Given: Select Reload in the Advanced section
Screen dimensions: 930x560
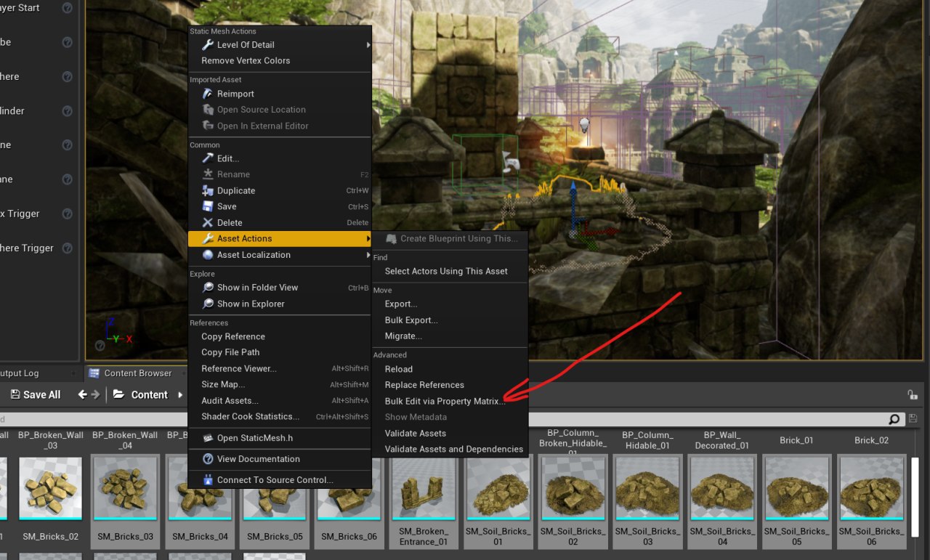Looking at the screenshot, I should coord(449,369).
